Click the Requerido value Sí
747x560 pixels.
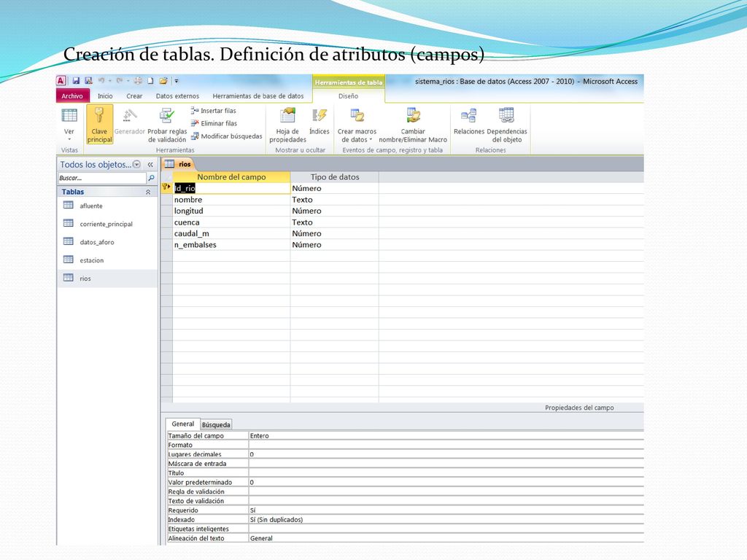pyautogui.click(x=446, y=510)
